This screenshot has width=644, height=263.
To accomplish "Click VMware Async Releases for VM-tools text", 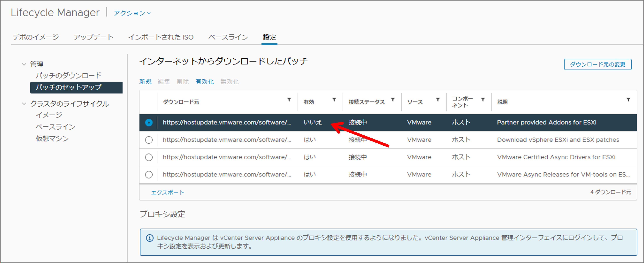I will [x=563, y=175].
